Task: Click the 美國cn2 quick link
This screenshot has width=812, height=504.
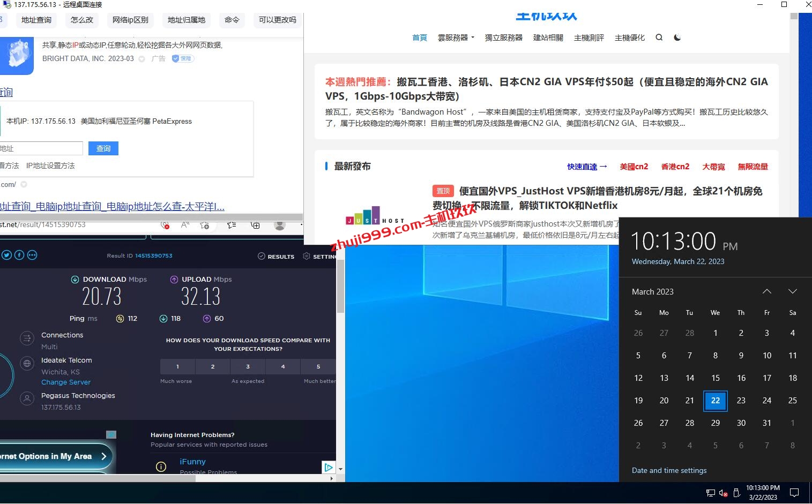Action: 634,167
